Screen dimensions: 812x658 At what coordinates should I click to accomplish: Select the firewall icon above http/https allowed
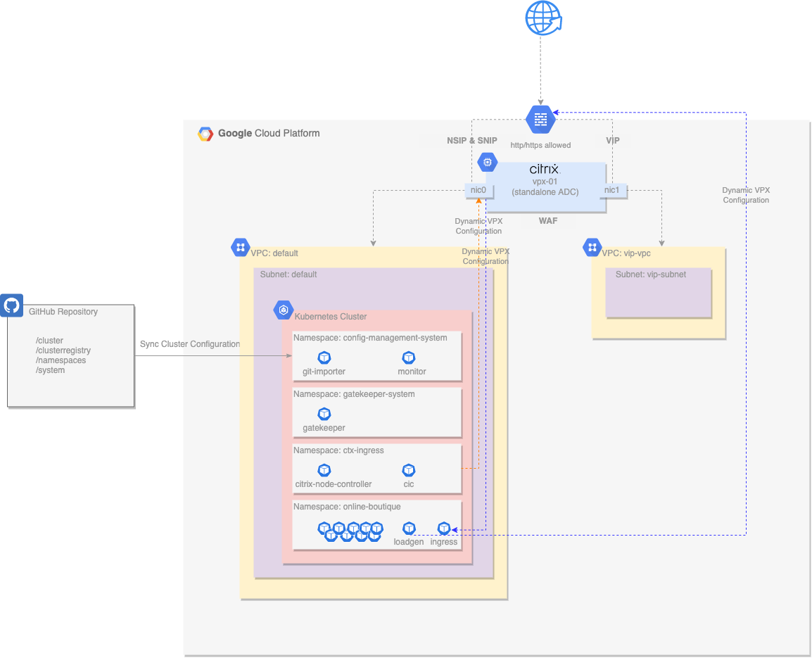tap(540, 119)
